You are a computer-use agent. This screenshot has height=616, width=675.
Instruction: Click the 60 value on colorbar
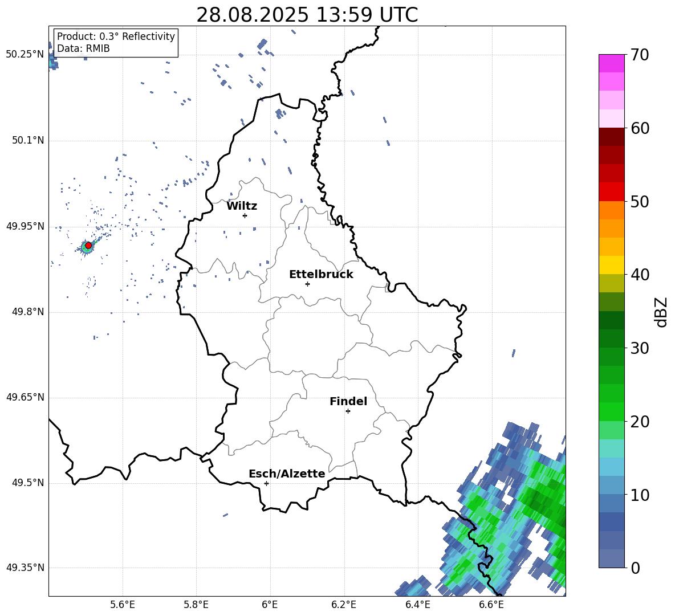640,128
